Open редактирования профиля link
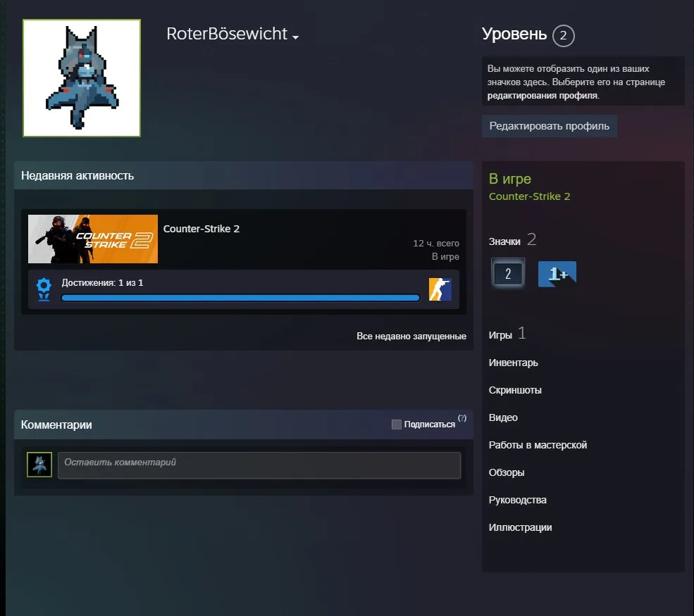 click(543, 96)
